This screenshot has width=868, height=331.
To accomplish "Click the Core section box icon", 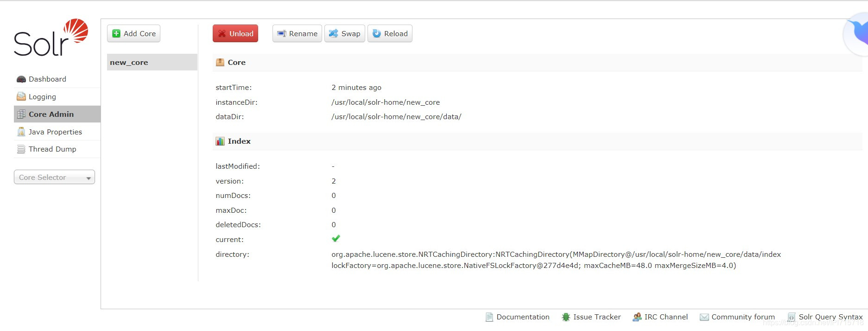I will pos(220,62).
